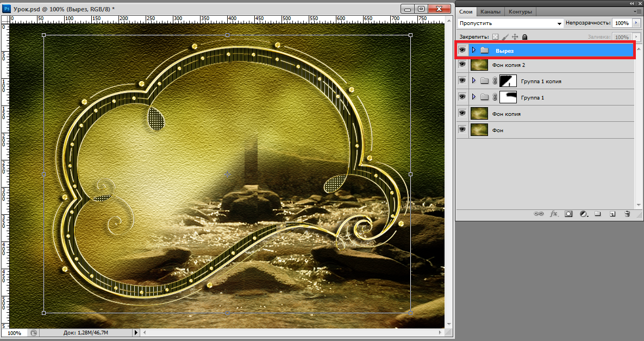This screenshot has width=644, height=341.
Task: Click the mask thumbnail of Группа 1 копия
Action: pyautogui.click(x=508, y=81)
